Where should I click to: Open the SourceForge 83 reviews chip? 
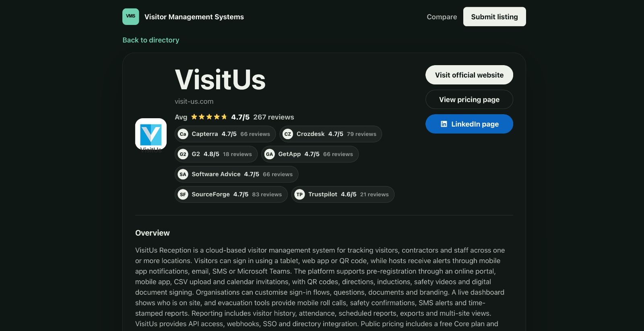point(231,194)
